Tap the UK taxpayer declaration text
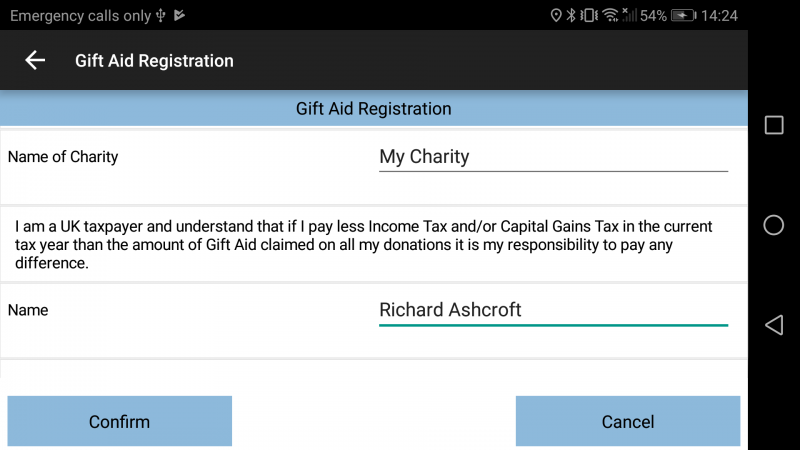This screenshot has width=800, height=450. [363, 244]
